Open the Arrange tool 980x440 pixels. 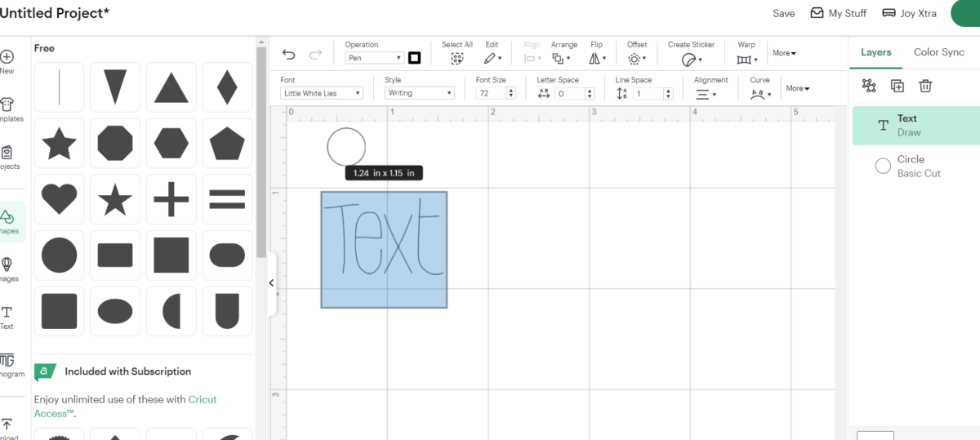point(560,59)
